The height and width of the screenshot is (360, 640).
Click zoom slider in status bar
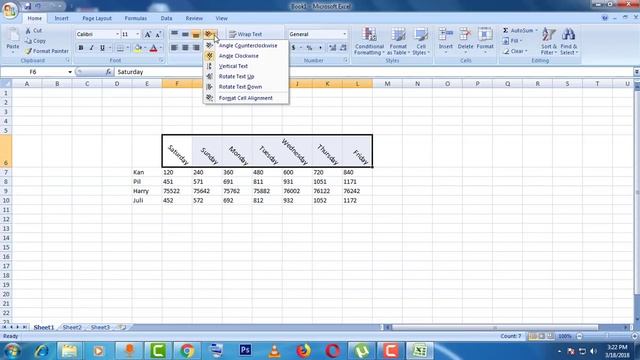click(x=607, y=336)
